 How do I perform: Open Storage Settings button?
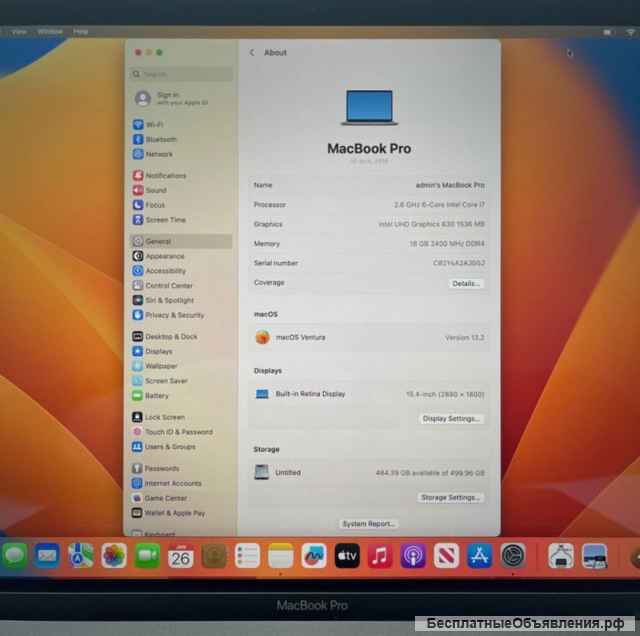(x=450, y=497)
